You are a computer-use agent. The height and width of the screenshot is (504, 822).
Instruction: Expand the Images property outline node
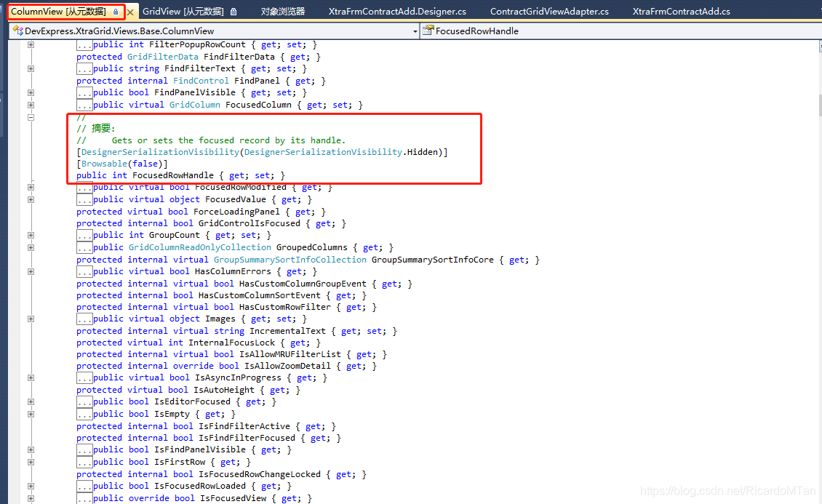(x=31, y=319)
